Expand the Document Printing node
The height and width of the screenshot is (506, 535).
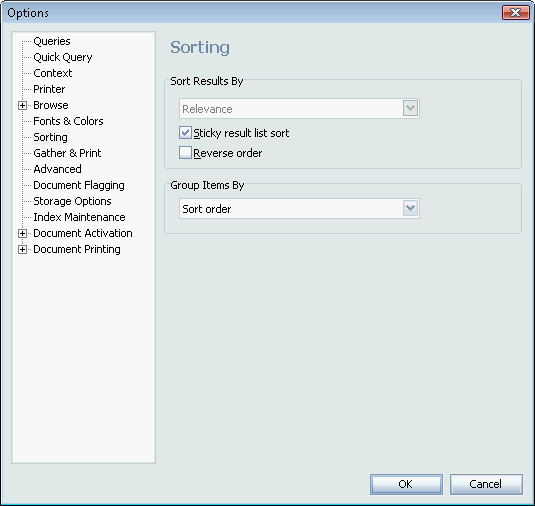pos(22,249)
